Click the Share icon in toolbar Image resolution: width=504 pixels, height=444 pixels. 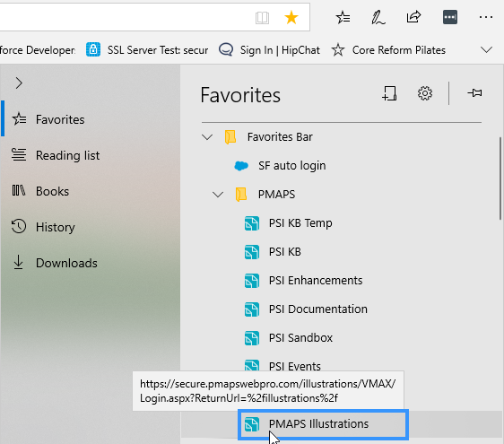click(x=413, y=17)
